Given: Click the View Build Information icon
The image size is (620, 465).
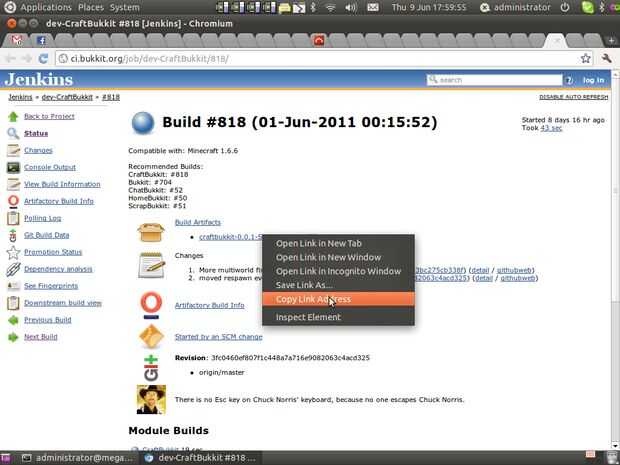Looking at the screenshot, I should pos(13,184).
